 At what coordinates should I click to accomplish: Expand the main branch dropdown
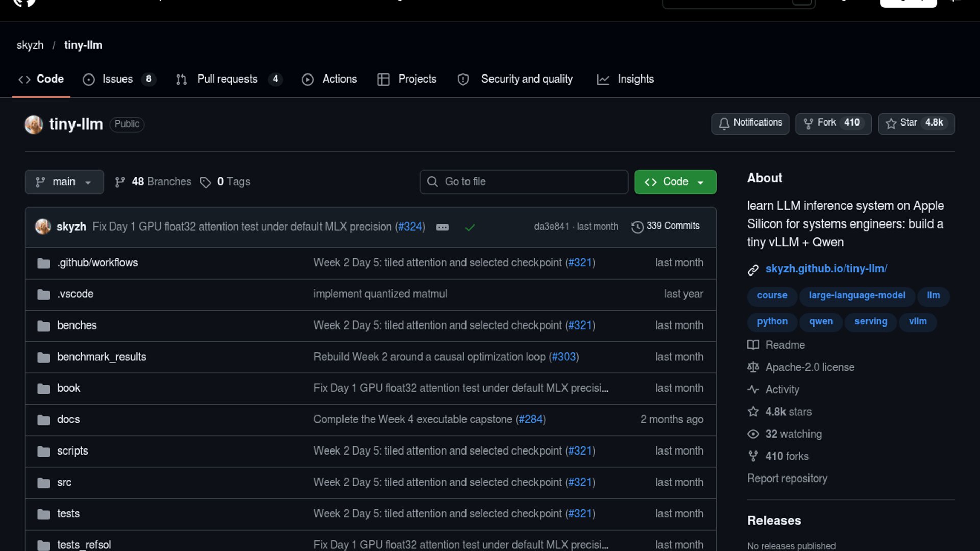point(64,182)
